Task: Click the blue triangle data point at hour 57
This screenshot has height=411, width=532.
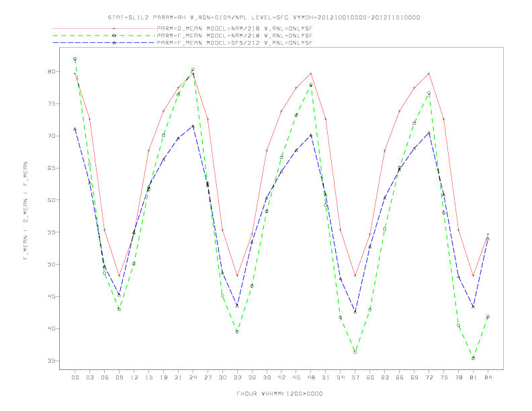Action: click(355, 312)
